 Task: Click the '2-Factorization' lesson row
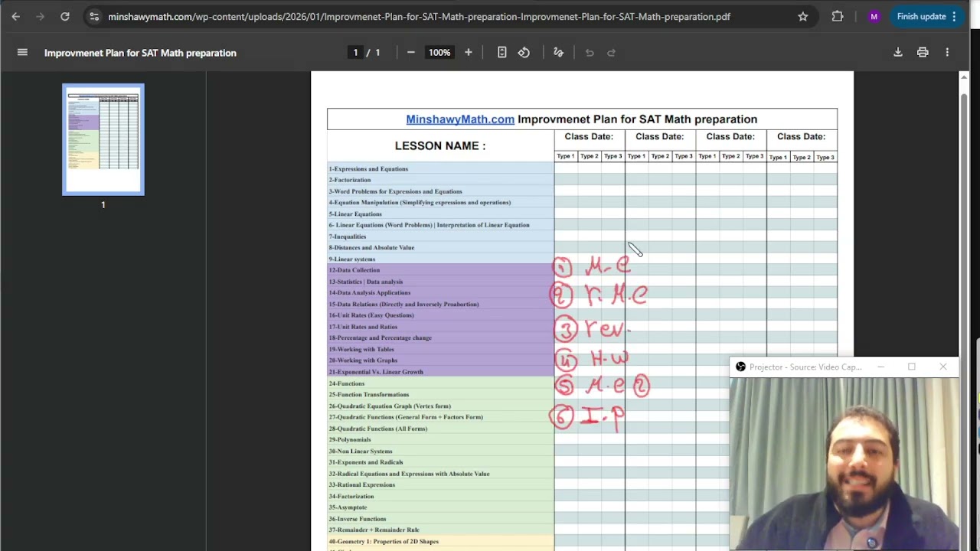click(440, 180)
